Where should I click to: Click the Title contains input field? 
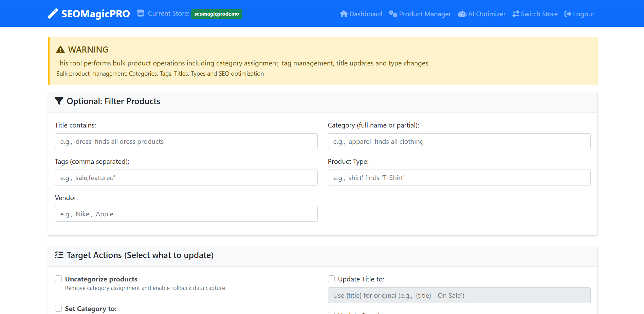coord(186,141)
